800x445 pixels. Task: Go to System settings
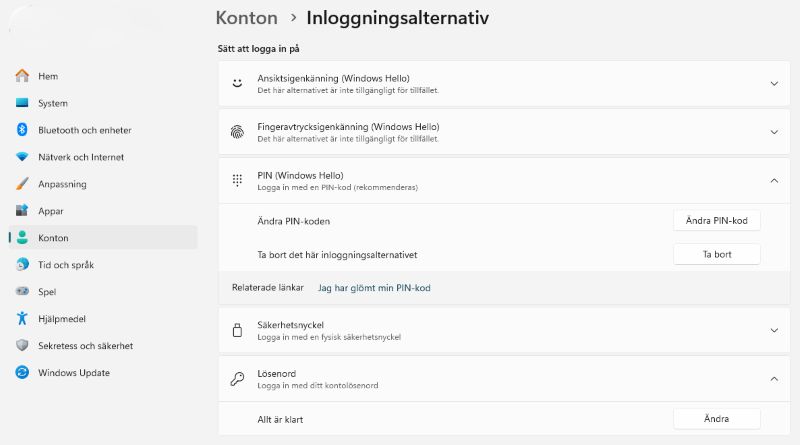click(x=103, y=103)
